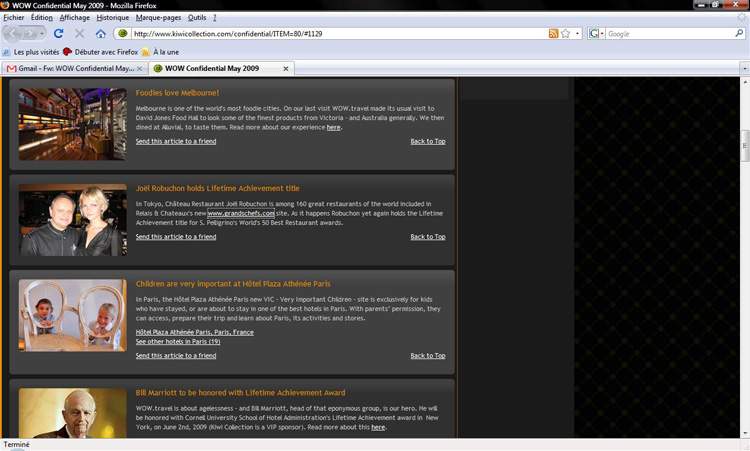The width and height of the screenshot is (750, 451).
Task: Bookmark this page with the star icon
Action: pyautogui.click(x=565, y=33)
